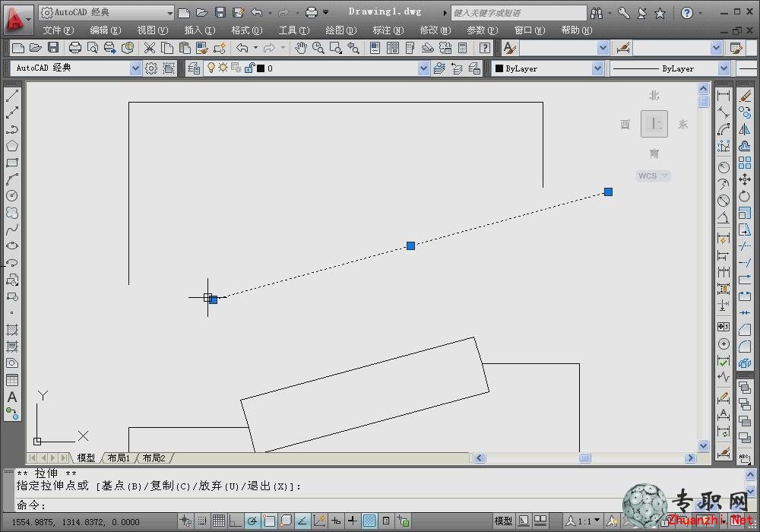Open the dimension style dropdown
The width and height of the screenshot is (760, 532).
[x=717, y=47]
